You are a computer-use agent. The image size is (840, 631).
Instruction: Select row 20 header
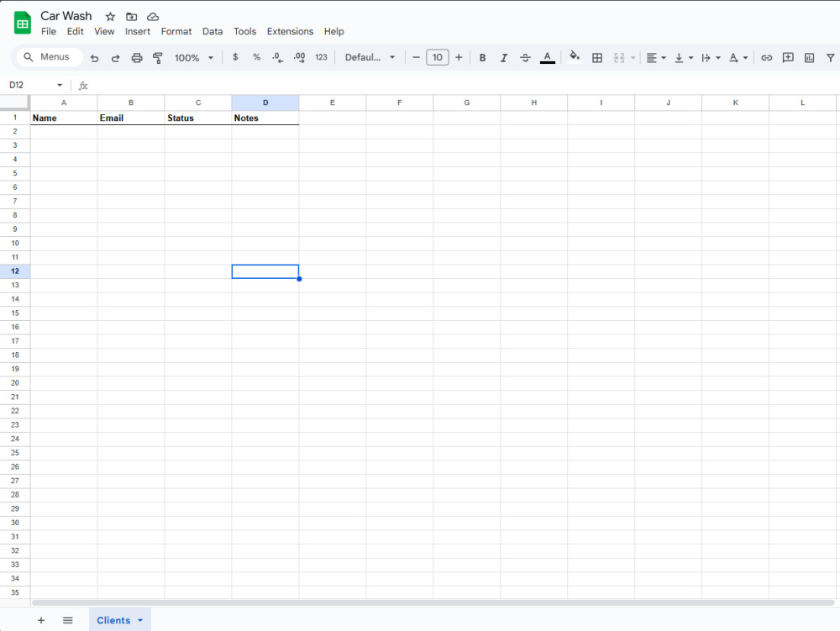(15, 383)
